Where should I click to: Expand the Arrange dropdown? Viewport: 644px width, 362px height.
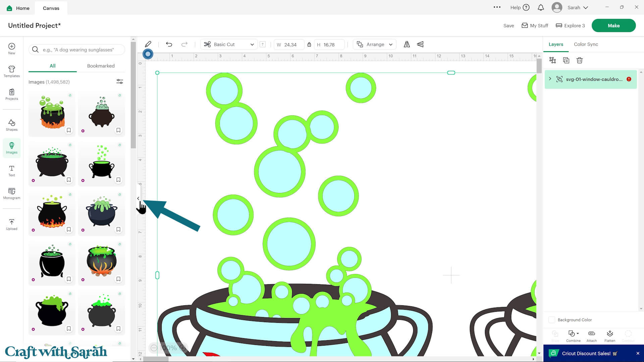click(x=375, y=44)
